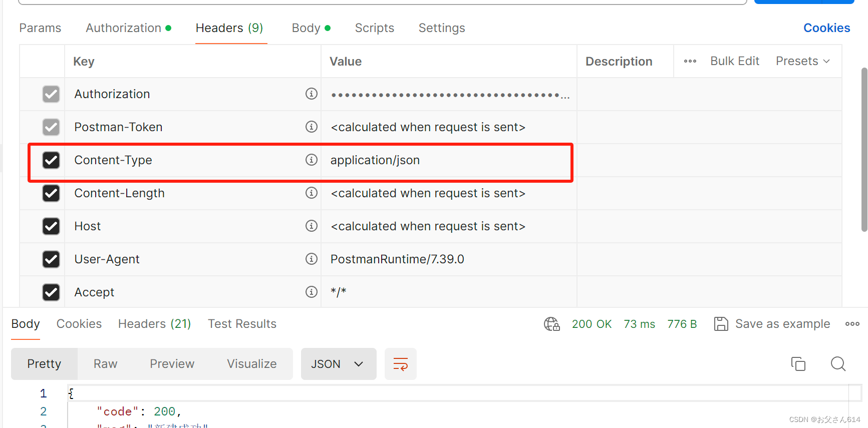The width and height of the screenshot is (868, 428).
Task: Switch the response view to Raw
Action: (105, 364)
